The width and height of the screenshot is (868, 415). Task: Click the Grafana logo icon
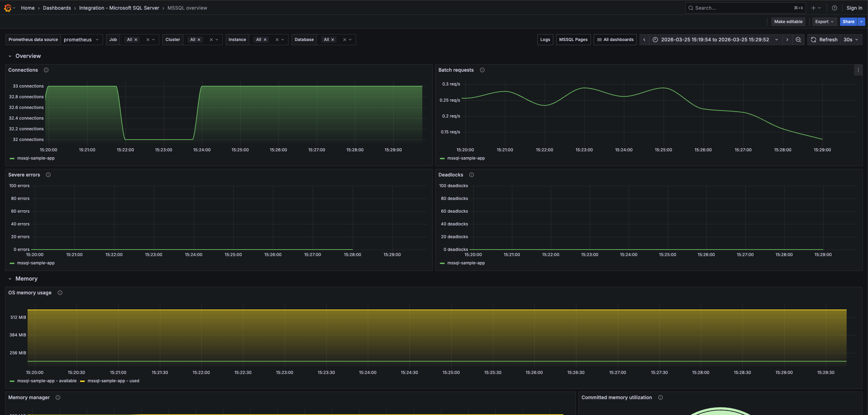point(8,8)
